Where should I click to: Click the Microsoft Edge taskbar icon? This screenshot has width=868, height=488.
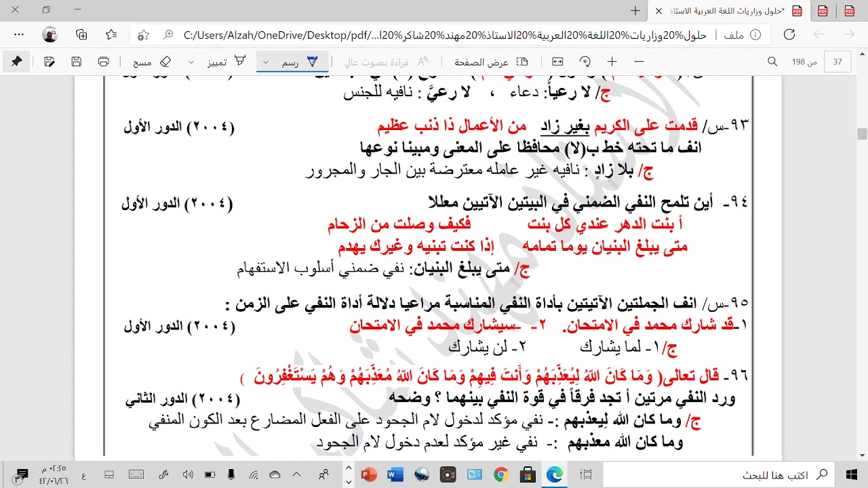click(x=555, y=474)
